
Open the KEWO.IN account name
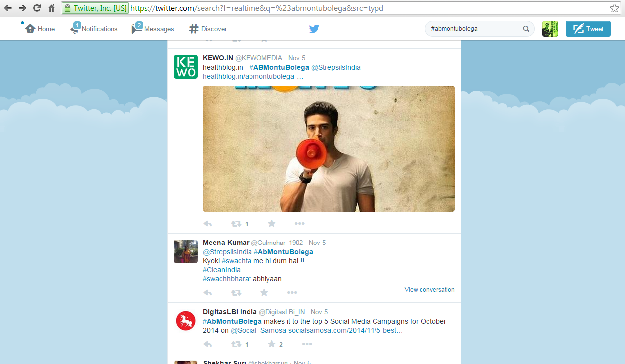pos(218,58)
